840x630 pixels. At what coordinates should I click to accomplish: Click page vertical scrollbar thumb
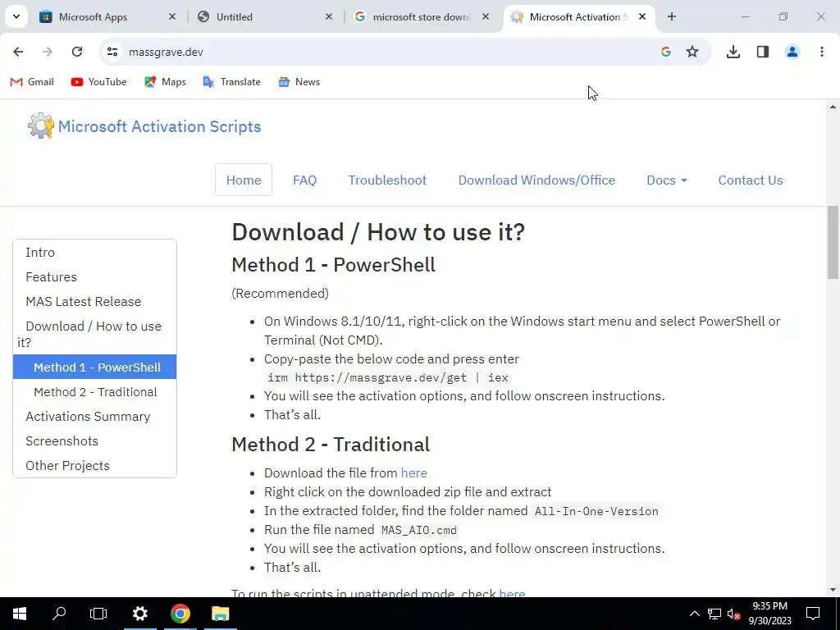833,242
